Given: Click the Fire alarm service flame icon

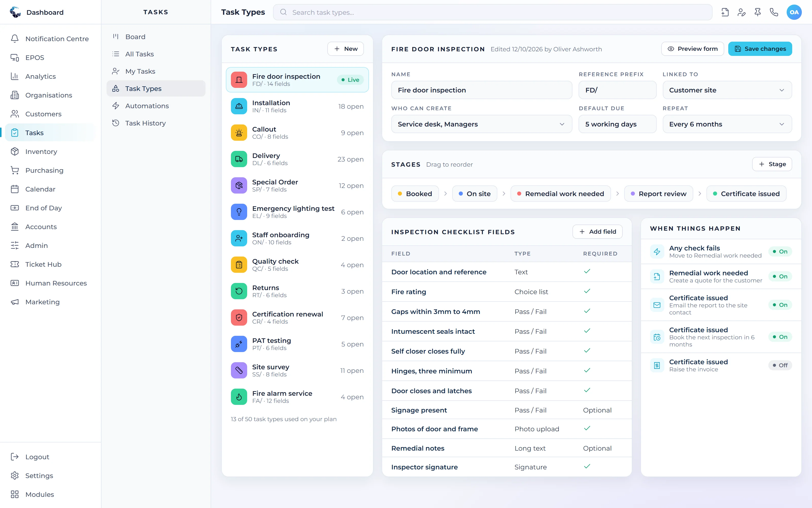Looking at the screenshot, I should [239, 397].
